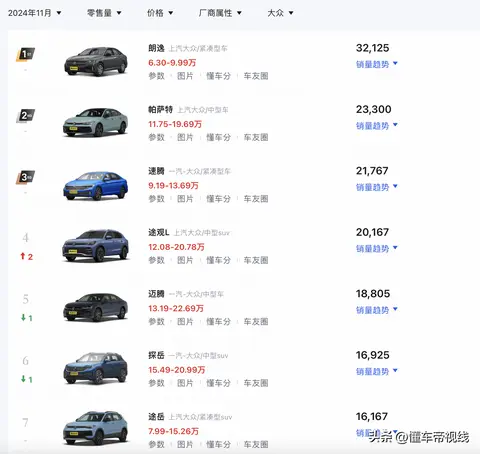Open the 大众 brand dropdown
The width and height of the screenshot is (480, 454).
click(x=280, y=13)
